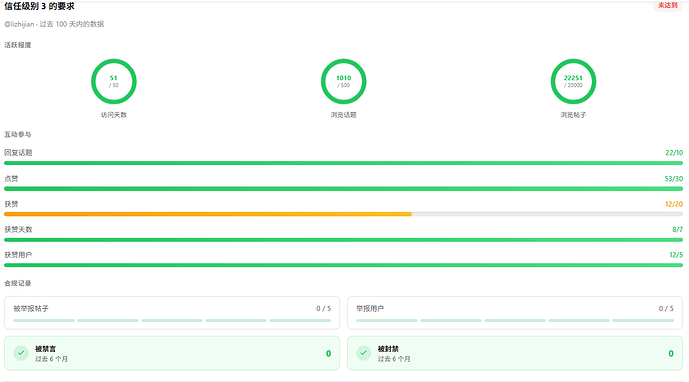
Task: Click the 信任级别 3 的要求 heading
Action: click(x=39, y=6)
